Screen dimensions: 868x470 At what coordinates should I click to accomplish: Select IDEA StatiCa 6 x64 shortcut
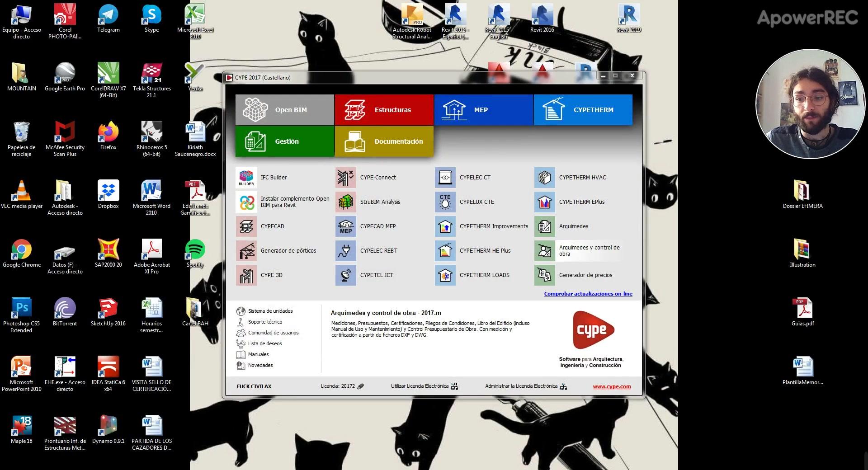tap(108, 375)
